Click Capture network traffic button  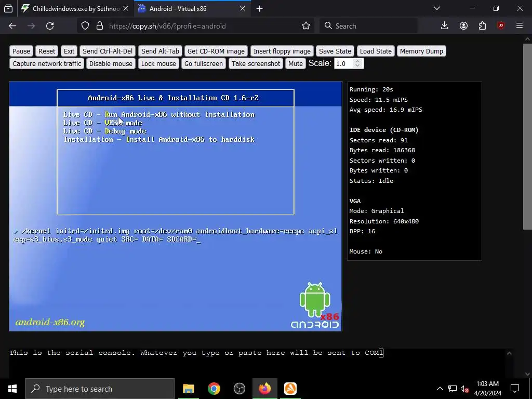47,64
